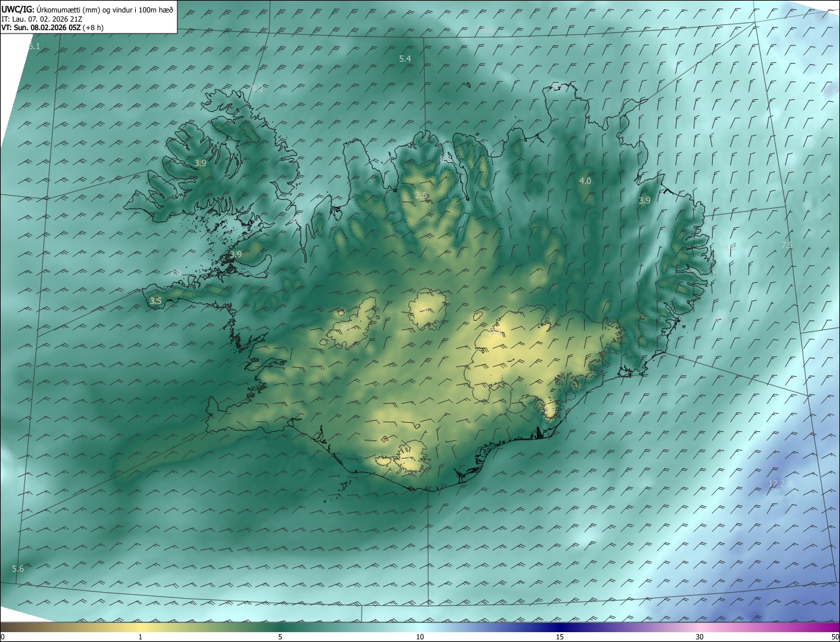The height and width of the screenshot is (642, 840).
Task: Select the "50" tick on the color scale
Action: tap(835, 637)
